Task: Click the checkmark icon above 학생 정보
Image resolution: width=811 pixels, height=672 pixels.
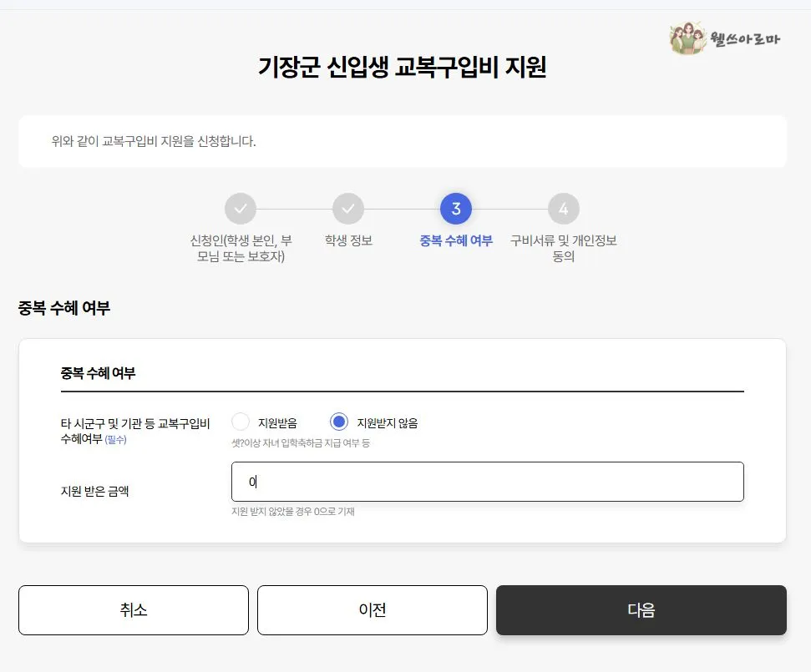Action: [x=348, y=209]
